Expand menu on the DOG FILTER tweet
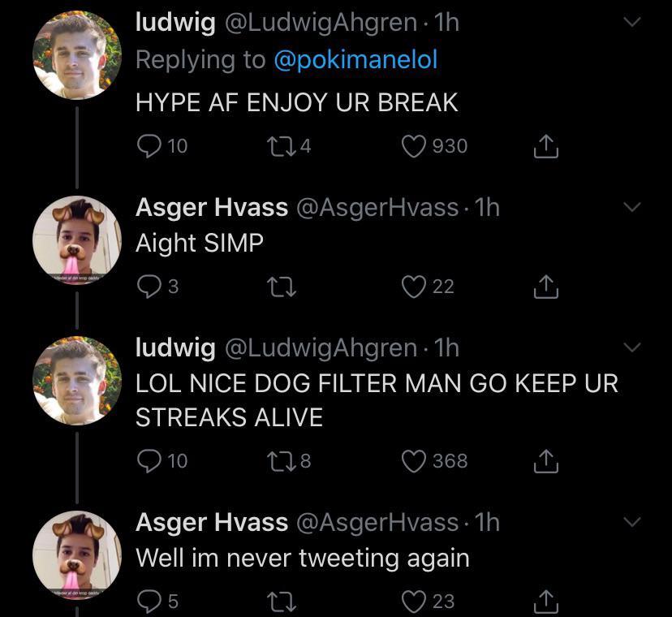The height and width of the screenshot is (617, 672). [x=632, y=349]
